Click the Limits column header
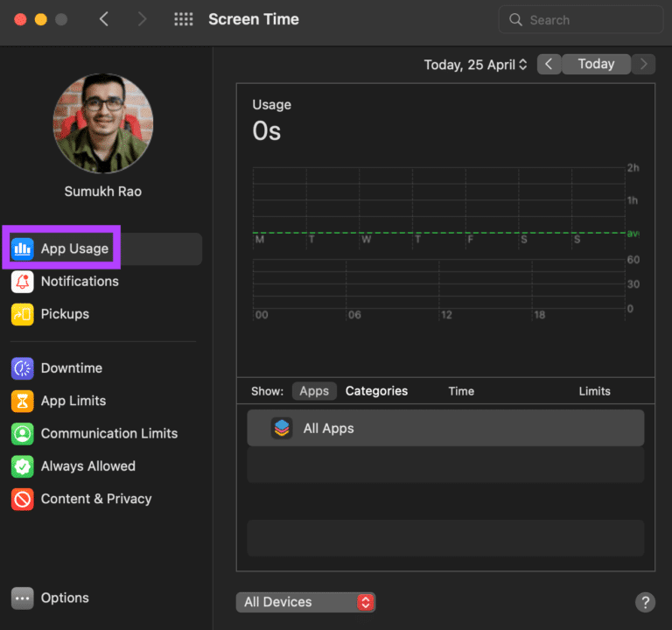Viewport: 672px width, 630px height. click(594, 391)
